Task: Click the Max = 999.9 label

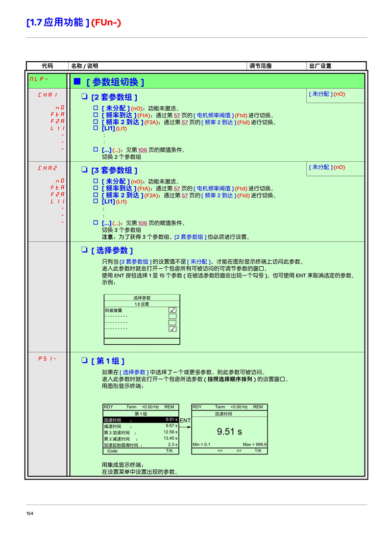Action: (x=255, y=445)
